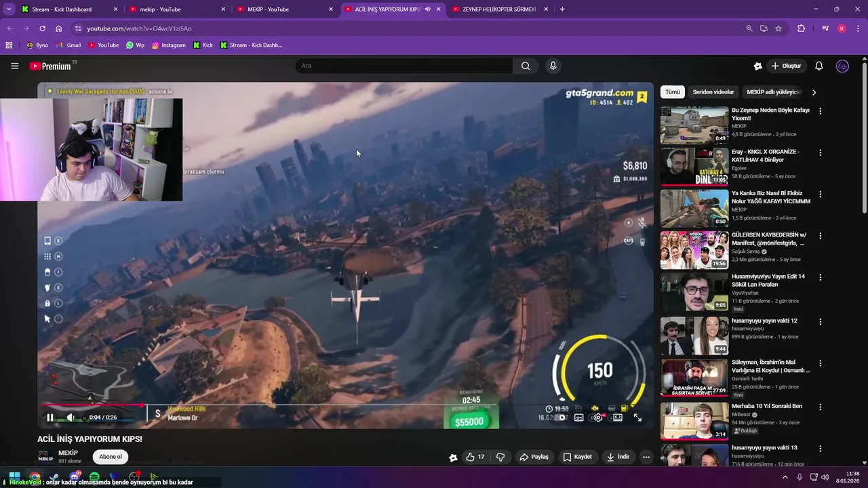Open options for Bu Zeynep Neden Böyle video
Viewport: 868px width, 488px height.
click(821, 111)
